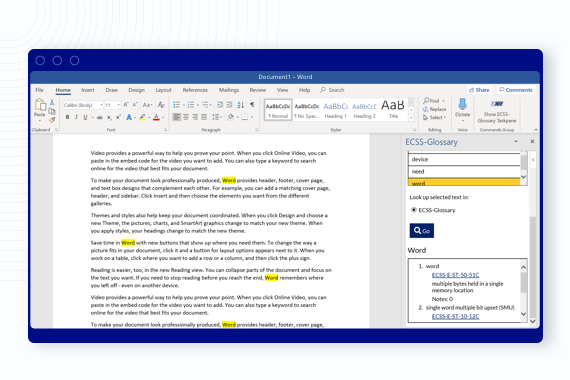
Task: Open the Draw tab
Action: [x=112, y=90]
